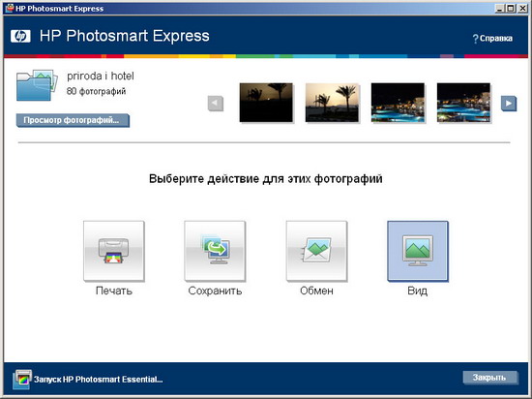Maximize the HP Photosmart Express window

click(x=511, y=9)
